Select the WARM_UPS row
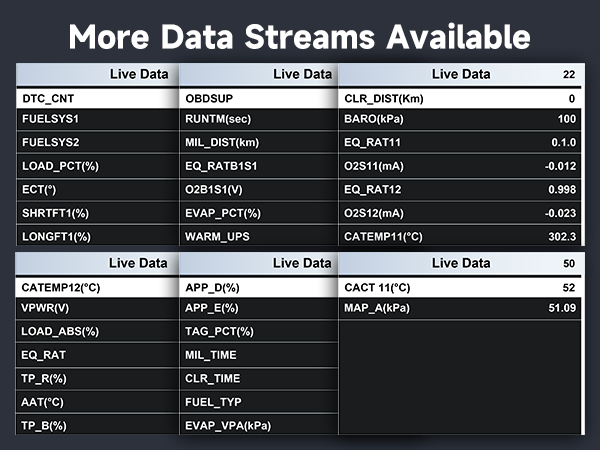Viewport: 600px width, 450px height. tap(258, 236)
